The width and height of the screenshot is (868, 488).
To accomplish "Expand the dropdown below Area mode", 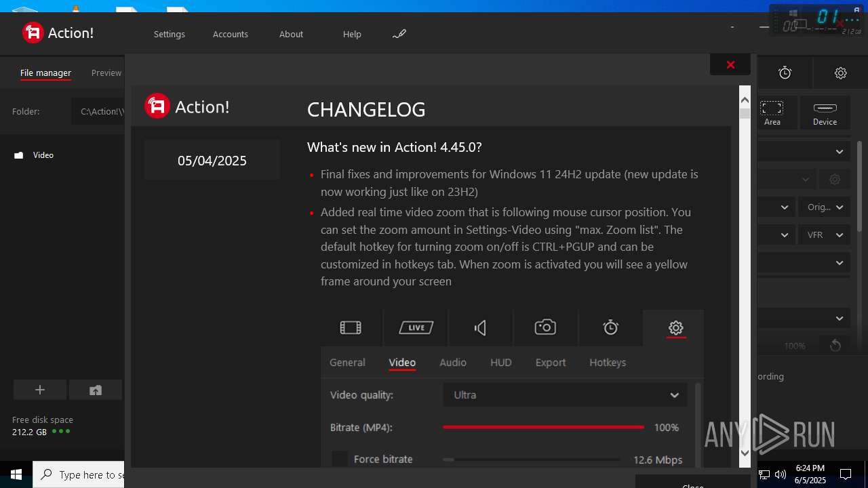I will click(803, 152).
